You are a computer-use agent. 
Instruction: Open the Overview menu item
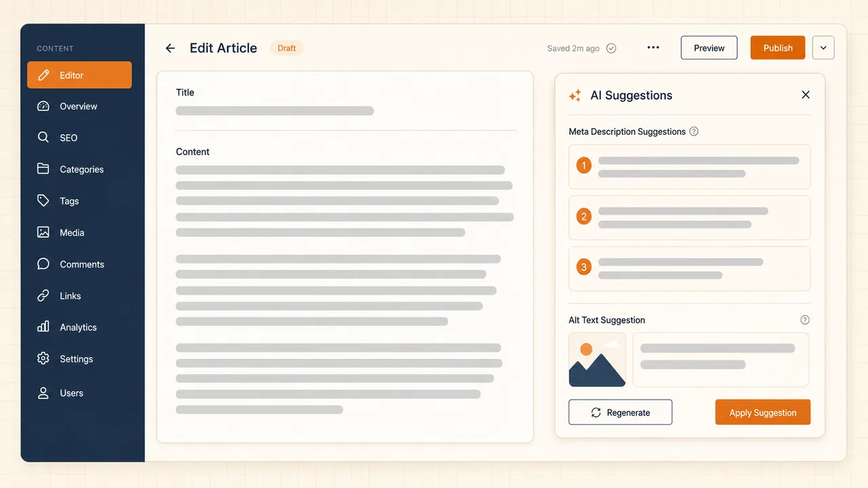[x=79, y=106]
